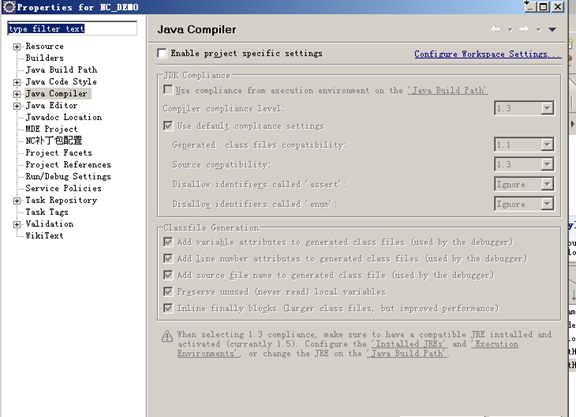The width and height of the screenshot is (576, 417).
Task: Open Disallow identifiers called 'assert' dropdown
Action: tap(524, 184)
